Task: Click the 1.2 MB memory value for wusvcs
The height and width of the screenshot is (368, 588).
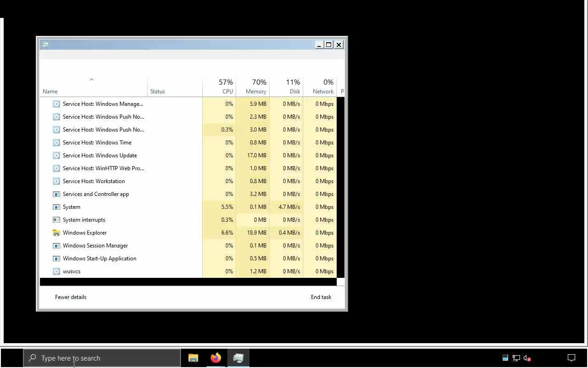Action: coord(258,271)
